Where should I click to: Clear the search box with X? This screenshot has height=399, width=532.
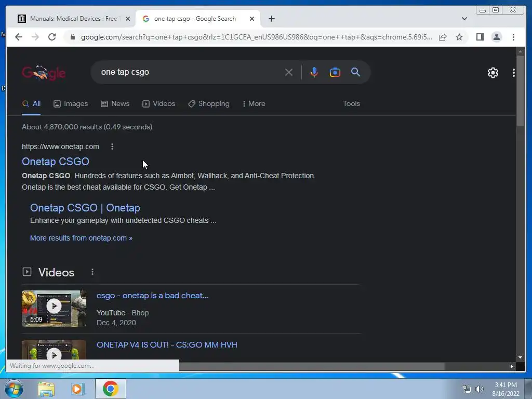[x=289, y=72]
